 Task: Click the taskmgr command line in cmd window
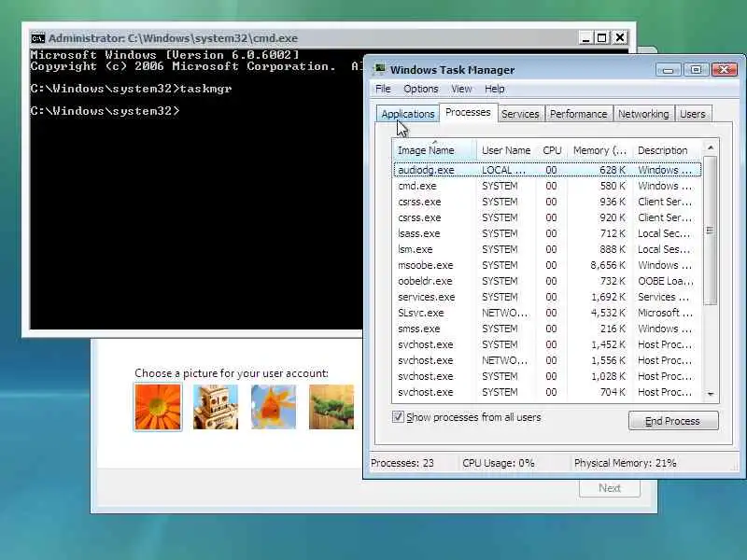pos(131,89)
